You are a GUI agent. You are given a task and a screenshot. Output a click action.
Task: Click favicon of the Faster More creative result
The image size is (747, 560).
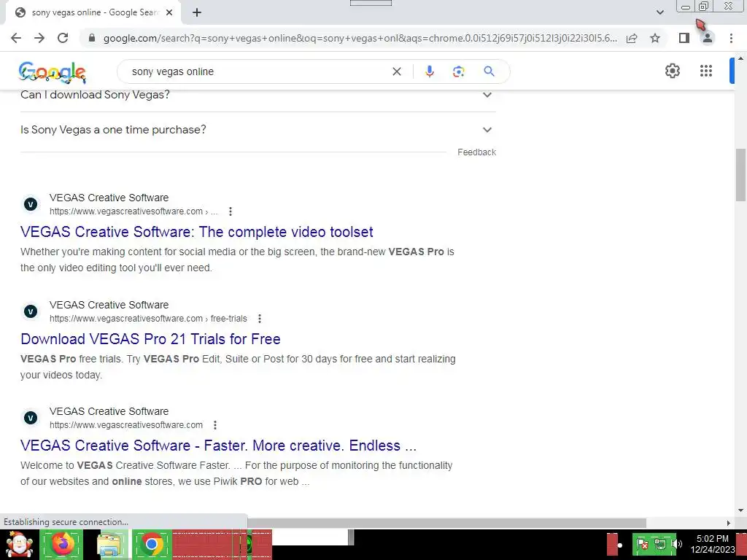point(31,418)
